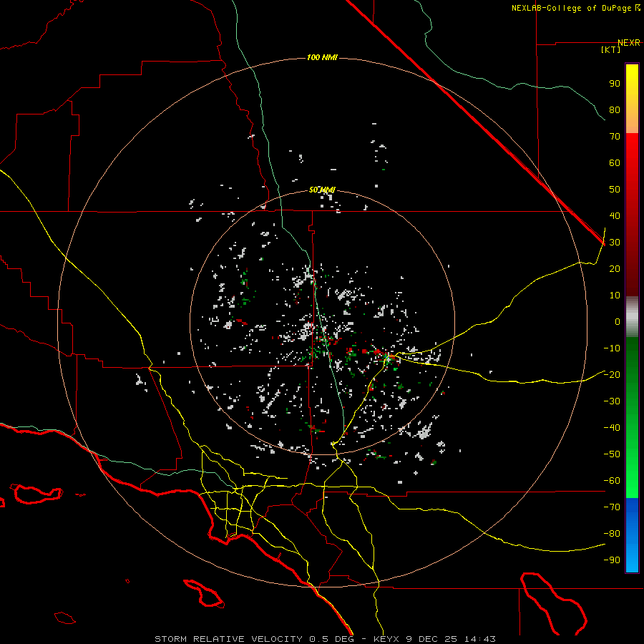Viewport: 644px width, 644px height.
Task: Click the -20 value on velocity scale
Action: [x=612, y=374]
